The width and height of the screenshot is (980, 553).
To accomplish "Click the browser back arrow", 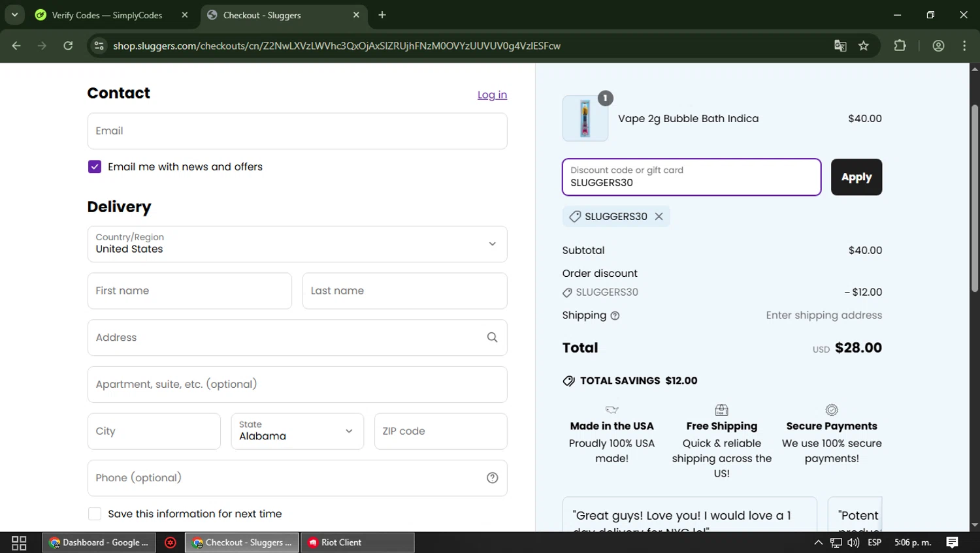I will point(16,46).
